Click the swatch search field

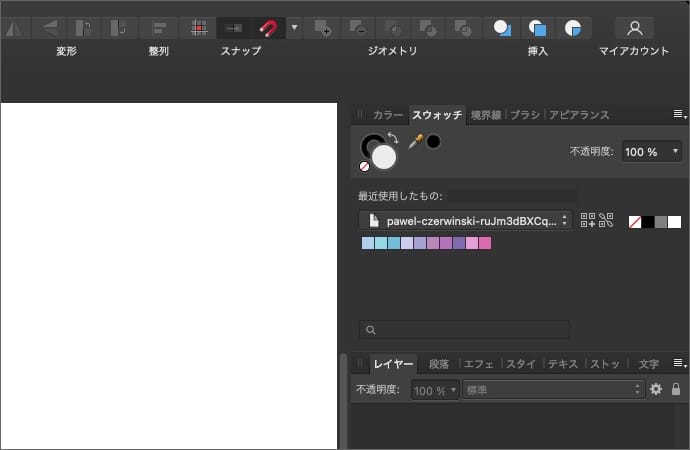pos(465,329)
